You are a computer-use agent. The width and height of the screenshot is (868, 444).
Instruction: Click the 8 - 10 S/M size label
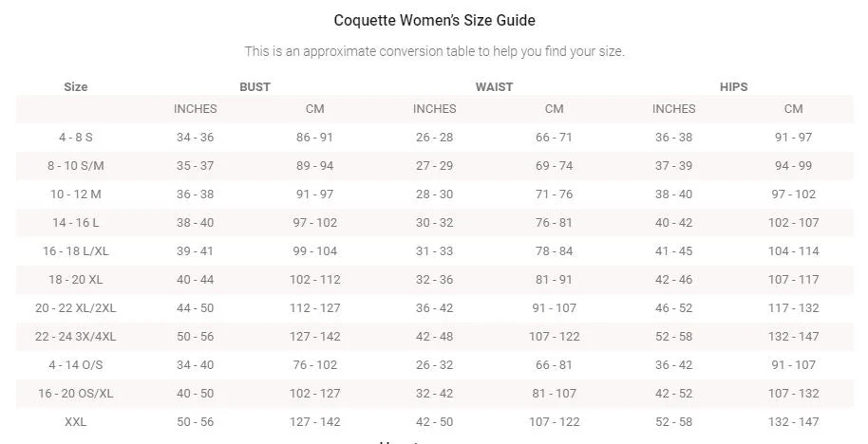75,165
